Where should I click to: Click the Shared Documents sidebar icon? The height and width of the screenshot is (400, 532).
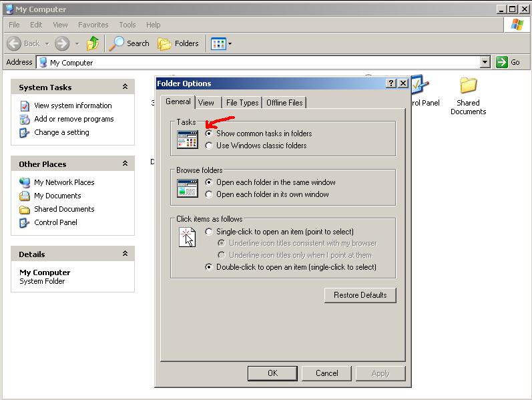[25, 210]
